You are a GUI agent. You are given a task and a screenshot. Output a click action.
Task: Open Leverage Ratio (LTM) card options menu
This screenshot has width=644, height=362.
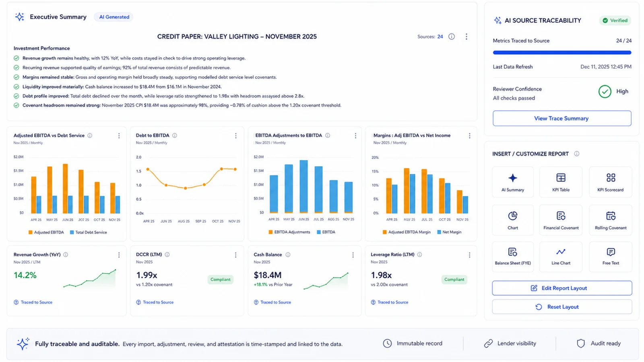[x=469, y=255]
